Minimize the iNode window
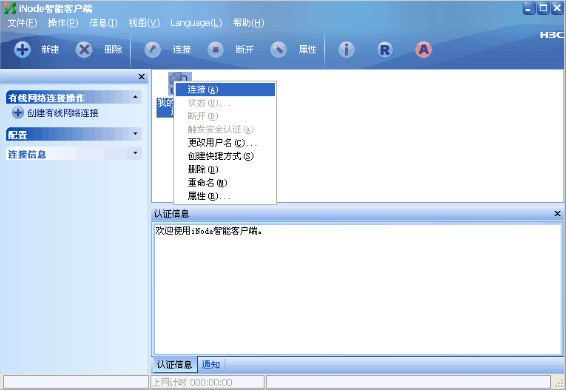Screen dimensions: 566x390 point(529,8)
